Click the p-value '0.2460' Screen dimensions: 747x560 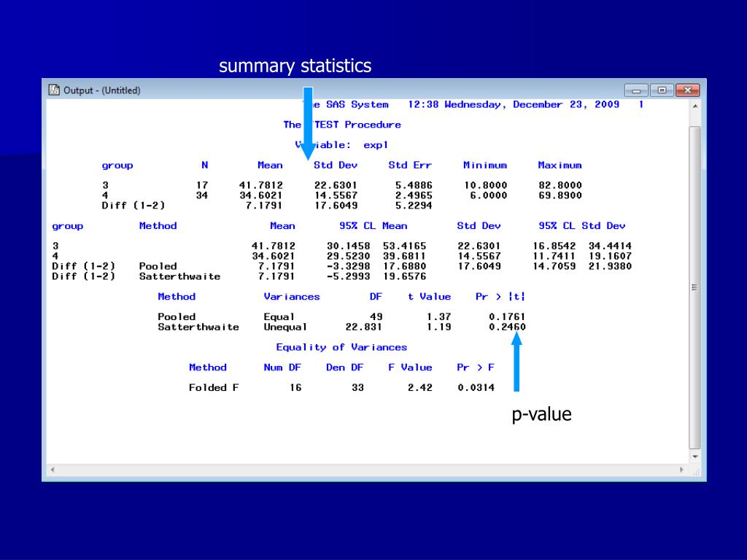[x=507, y=327]
